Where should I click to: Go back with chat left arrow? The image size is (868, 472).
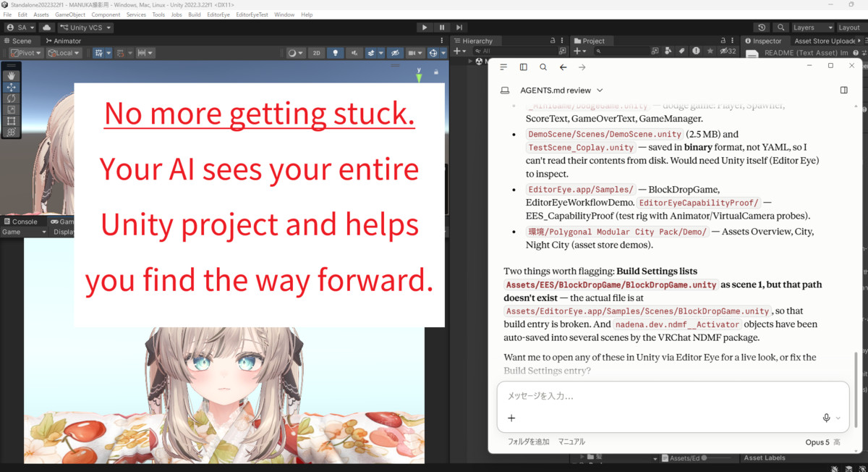pos(563,67)
